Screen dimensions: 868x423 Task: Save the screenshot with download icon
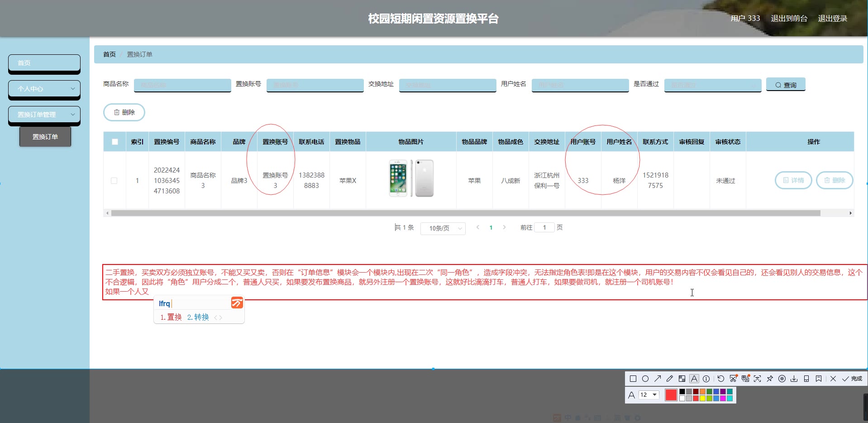click(794, 379)
